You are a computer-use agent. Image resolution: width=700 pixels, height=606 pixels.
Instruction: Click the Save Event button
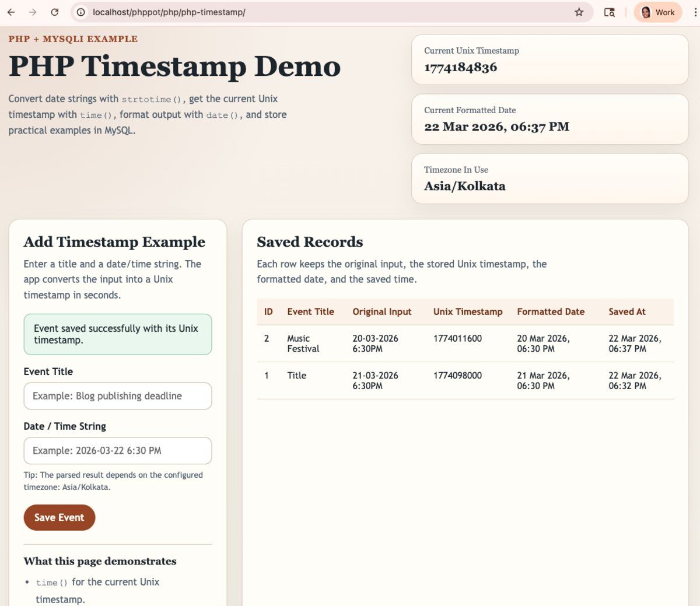click(60, 517)
